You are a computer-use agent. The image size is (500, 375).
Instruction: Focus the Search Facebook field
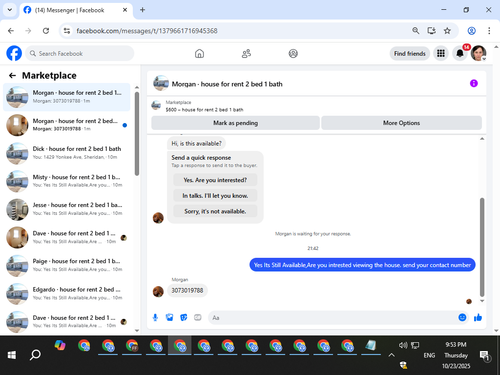pos(80,53)
